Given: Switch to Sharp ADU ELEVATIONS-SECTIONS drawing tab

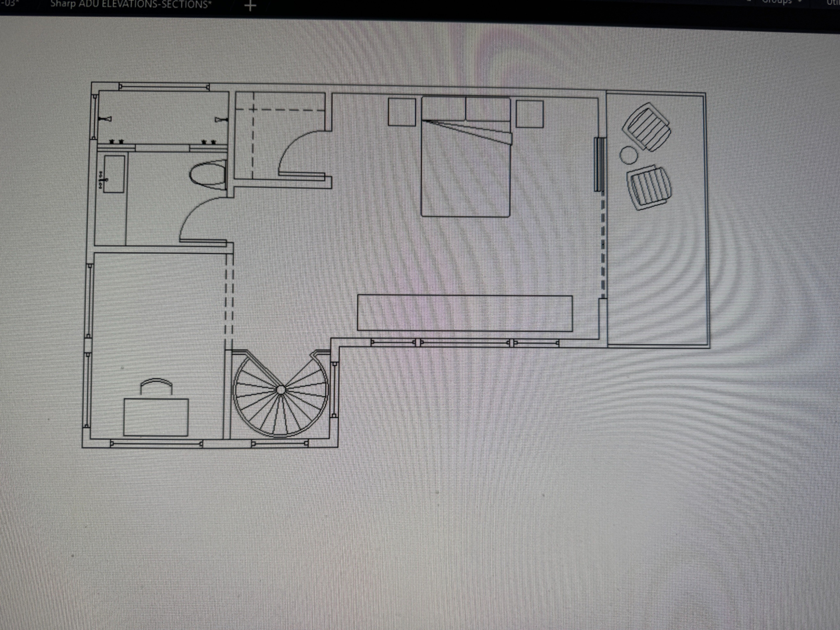Looking at the screenshot, I should point(131,5).
